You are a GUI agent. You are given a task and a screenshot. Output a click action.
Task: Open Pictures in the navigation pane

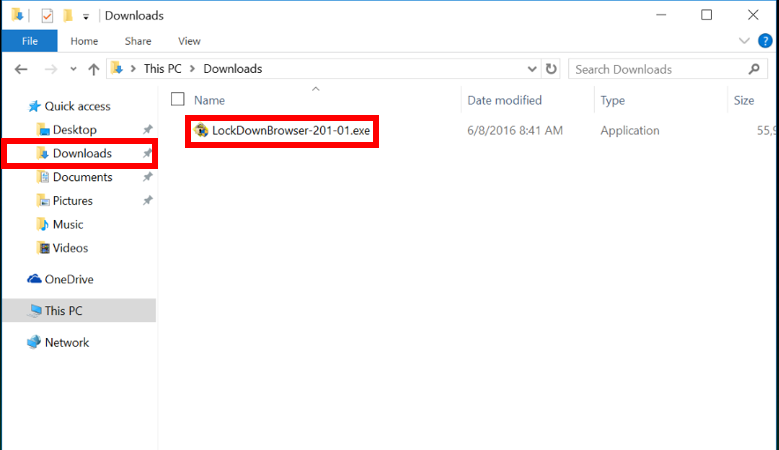73,201
